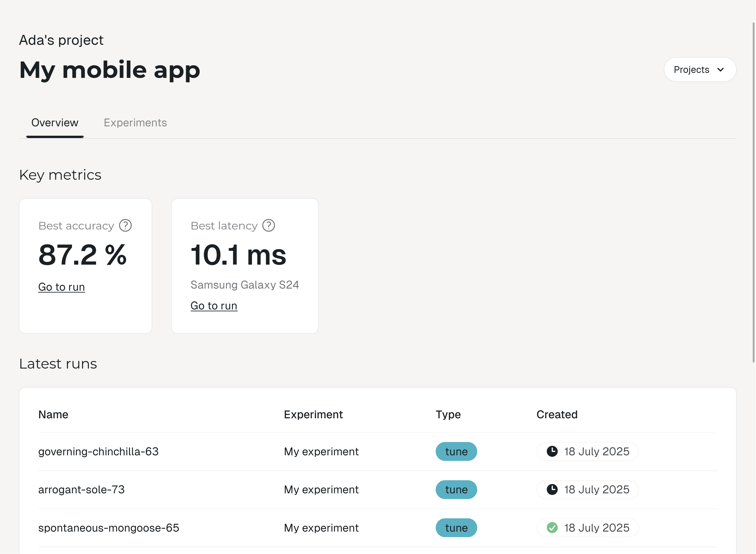
Task: Open run arrogant-sole-73
Action: coord(81,490)
